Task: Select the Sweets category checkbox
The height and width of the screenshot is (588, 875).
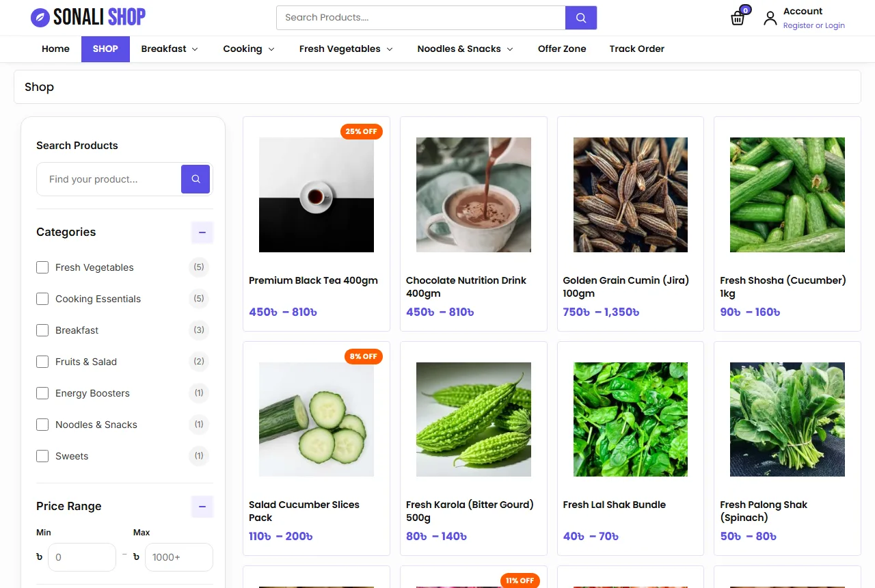Action: click(x=42, y=456)
